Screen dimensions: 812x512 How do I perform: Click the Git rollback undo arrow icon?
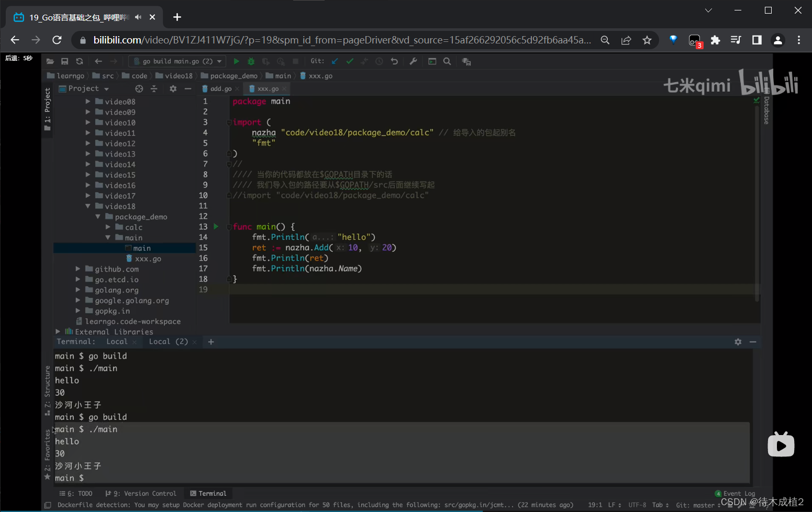pos(394,61)
